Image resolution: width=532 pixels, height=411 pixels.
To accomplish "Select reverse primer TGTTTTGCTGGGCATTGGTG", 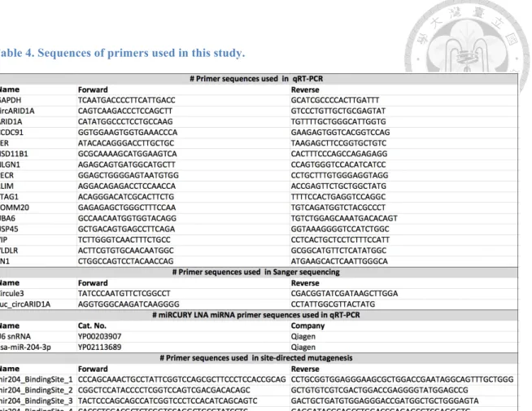I will pos(338,121).
